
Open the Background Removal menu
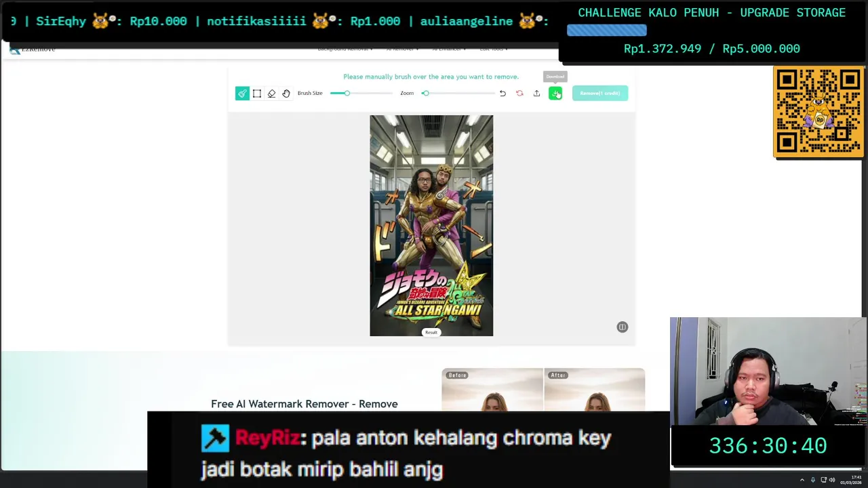[x=345, y=49]
